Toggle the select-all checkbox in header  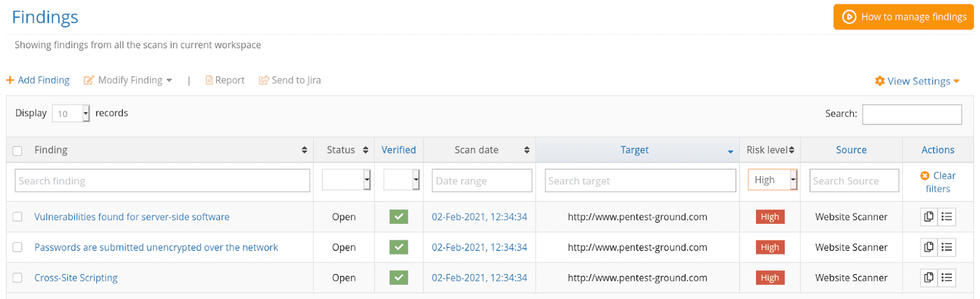pos(18,150)
